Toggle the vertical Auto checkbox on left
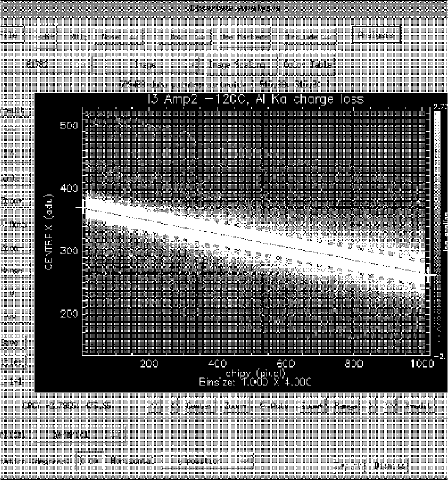 3,223
